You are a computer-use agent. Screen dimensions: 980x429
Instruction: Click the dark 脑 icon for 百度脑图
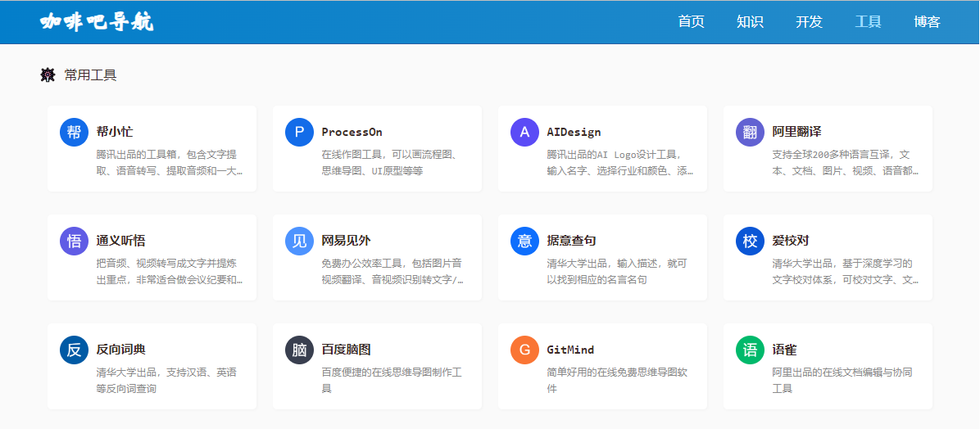click(299, 350)
